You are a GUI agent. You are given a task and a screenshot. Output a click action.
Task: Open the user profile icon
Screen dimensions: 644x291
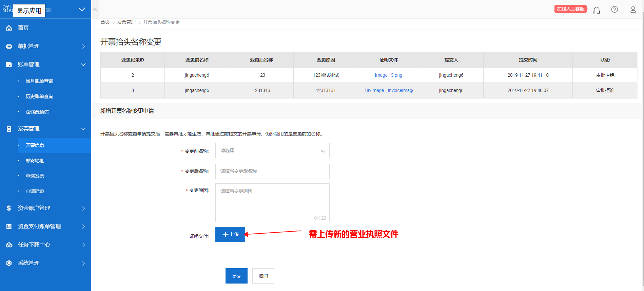point(633,10)
